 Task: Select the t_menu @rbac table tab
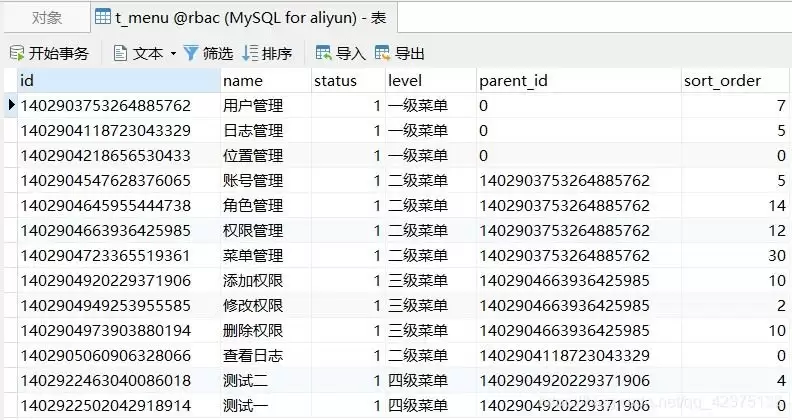(x=244, y=18)
